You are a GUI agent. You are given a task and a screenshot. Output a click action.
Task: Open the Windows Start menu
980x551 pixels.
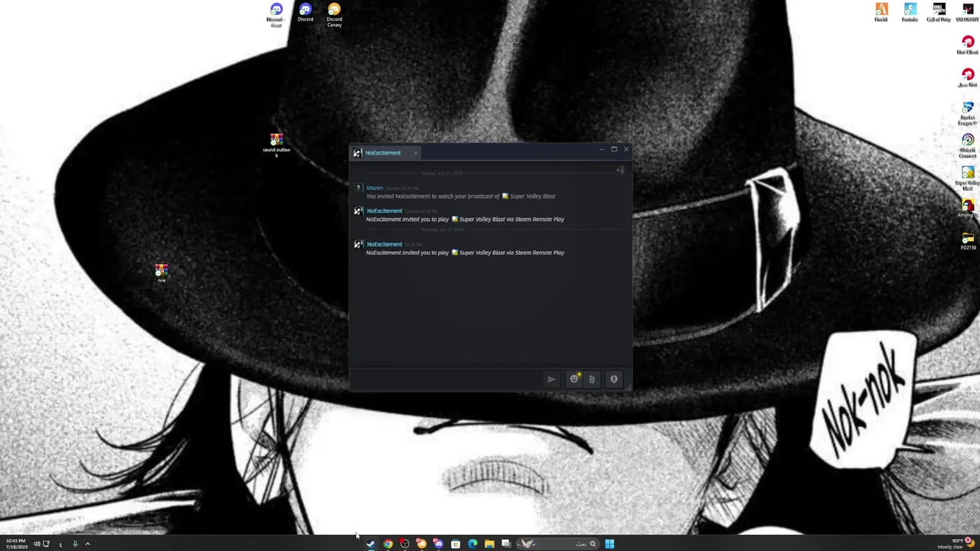[x=609, y=544]
